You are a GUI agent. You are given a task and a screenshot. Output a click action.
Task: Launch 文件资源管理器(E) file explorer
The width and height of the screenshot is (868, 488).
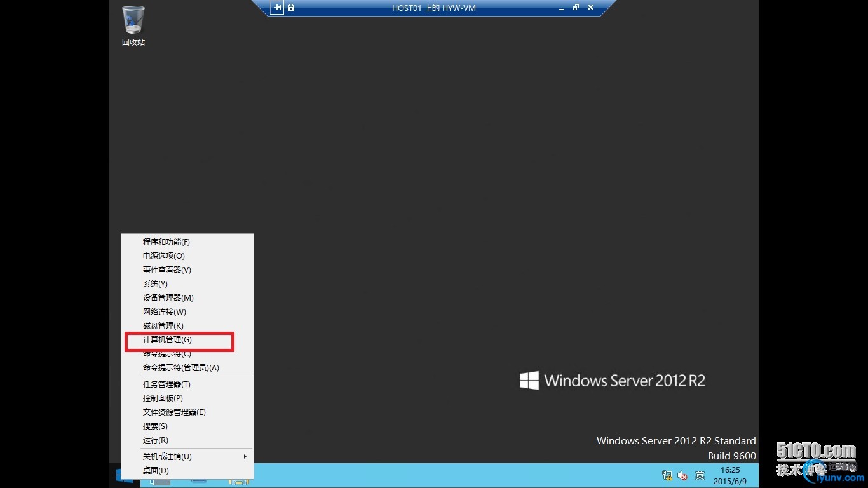187,412
